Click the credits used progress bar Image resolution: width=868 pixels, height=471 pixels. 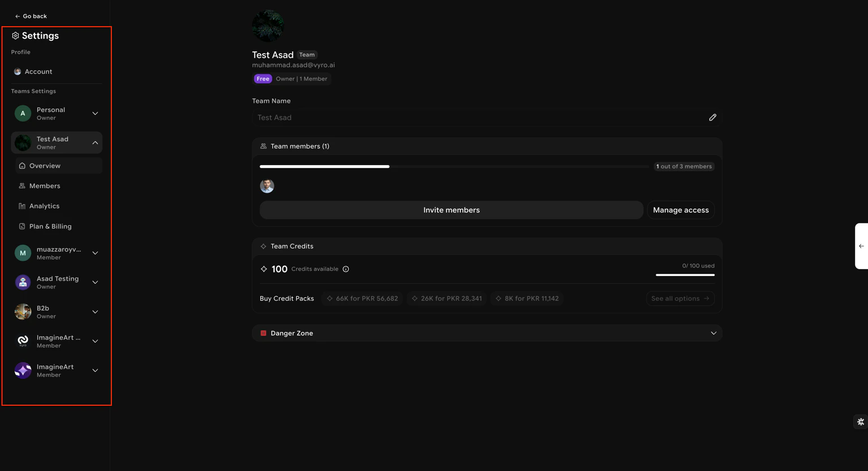(x=685, y=275)
